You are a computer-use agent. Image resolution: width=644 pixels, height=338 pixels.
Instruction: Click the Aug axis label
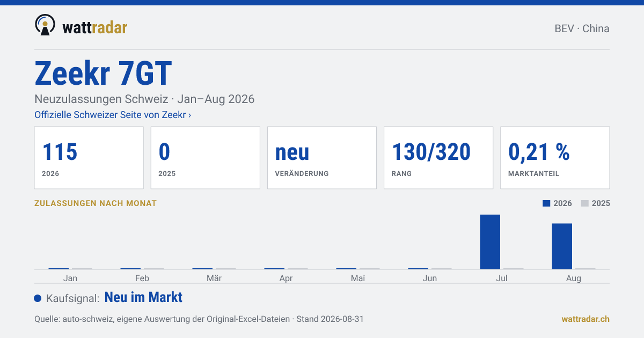[x=574, y=278]
